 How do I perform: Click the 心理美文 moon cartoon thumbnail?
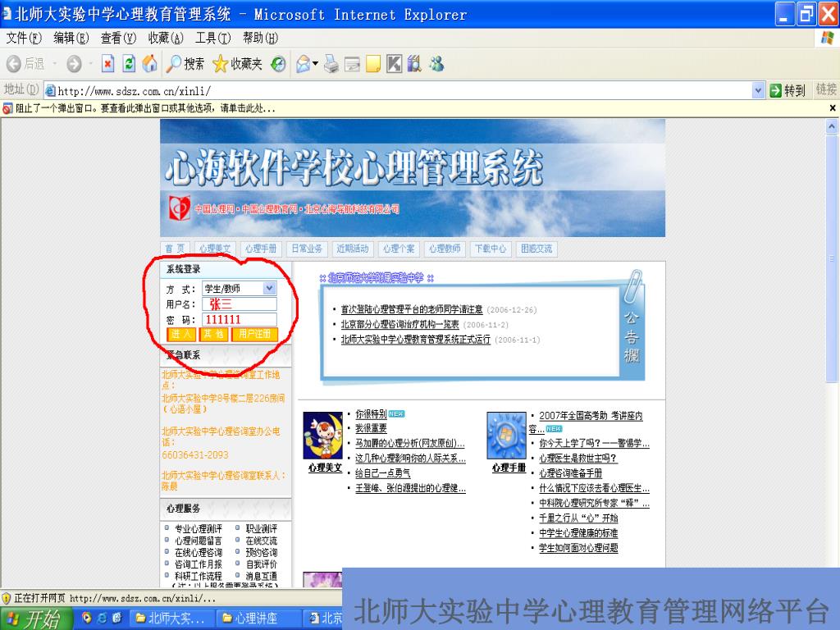pos(323,436)
